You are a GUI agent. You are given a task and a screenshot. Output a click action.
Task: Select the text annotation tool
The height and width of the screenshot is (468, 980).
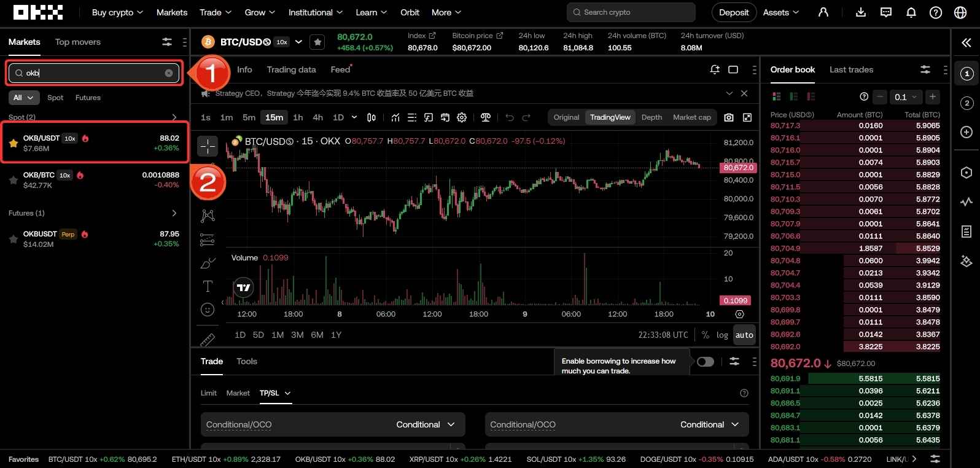208,286
